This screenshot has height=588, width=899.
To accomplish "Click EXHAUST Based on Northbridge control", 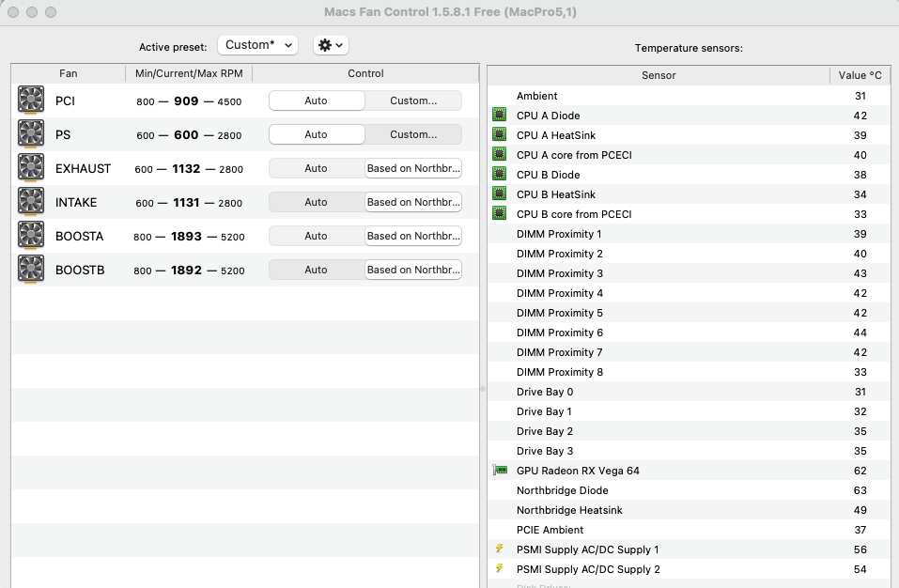I will (413, 168).
